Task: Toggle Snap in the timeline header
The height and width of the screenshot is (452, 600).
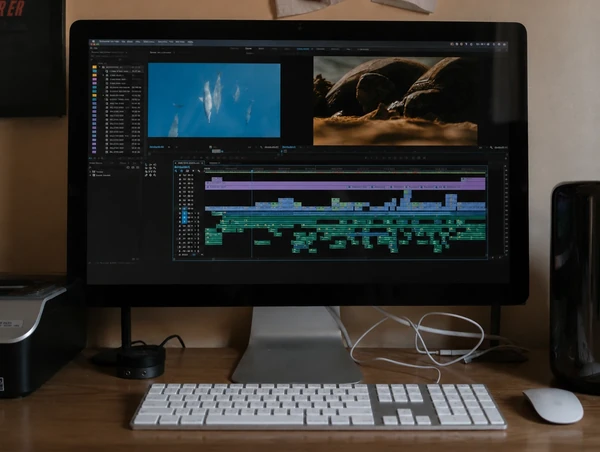Action: [x=181, y=171]
